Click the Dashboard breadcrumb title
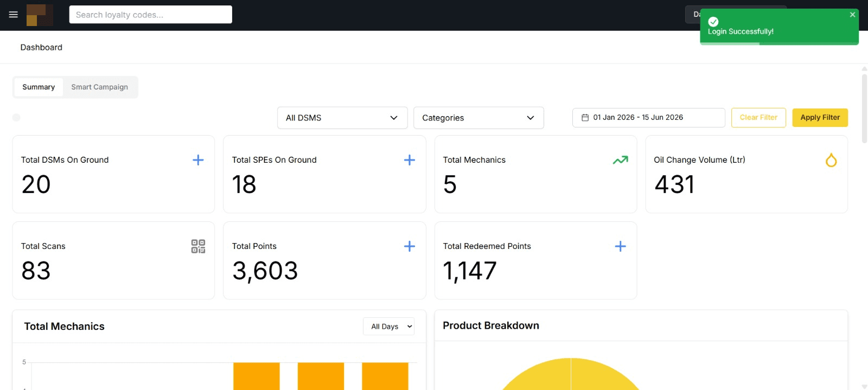The width and height of the screenshot is (868, 390). 41,47
